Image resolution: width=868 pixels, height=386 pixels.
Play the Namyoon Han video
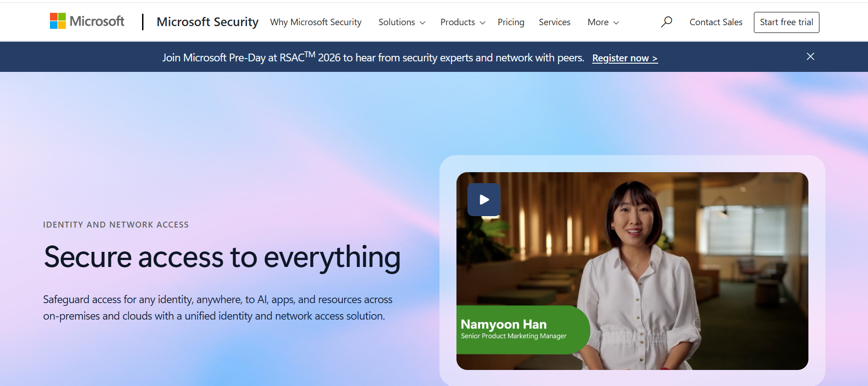[484, 200]
